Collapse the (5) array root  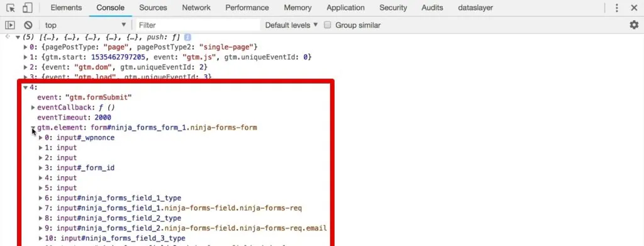coord(18,37)
